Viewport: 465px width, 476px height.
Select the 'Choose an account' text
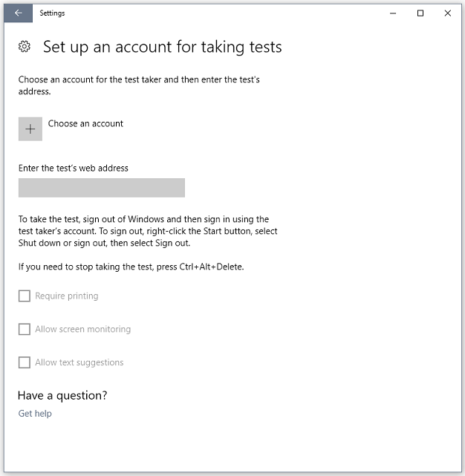pyautogui.click(x=85, y=123)
